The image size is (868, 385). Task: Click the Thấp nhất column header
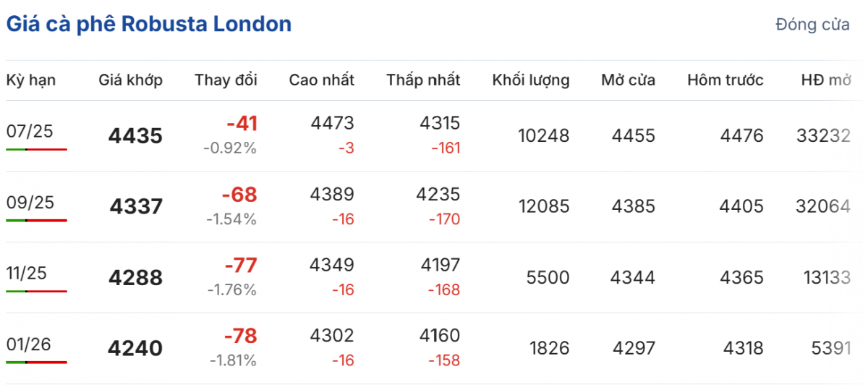423,80
